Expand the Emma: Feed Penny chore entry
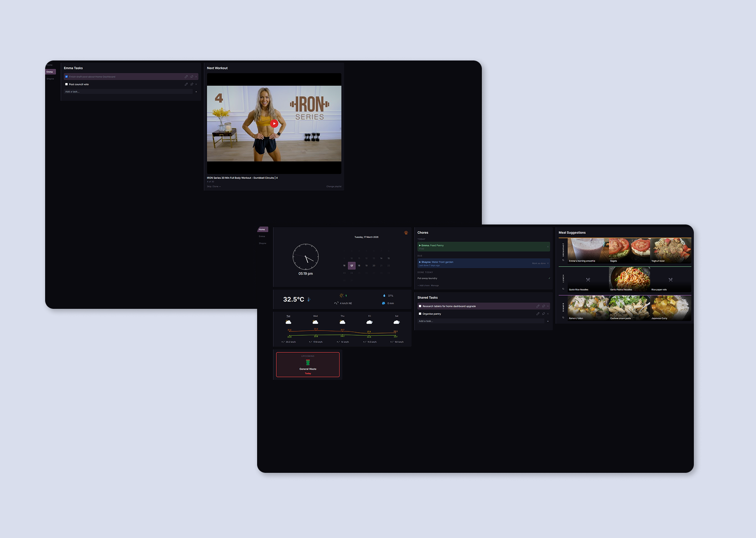Screen dimensions: 756x538 (420, 245)
